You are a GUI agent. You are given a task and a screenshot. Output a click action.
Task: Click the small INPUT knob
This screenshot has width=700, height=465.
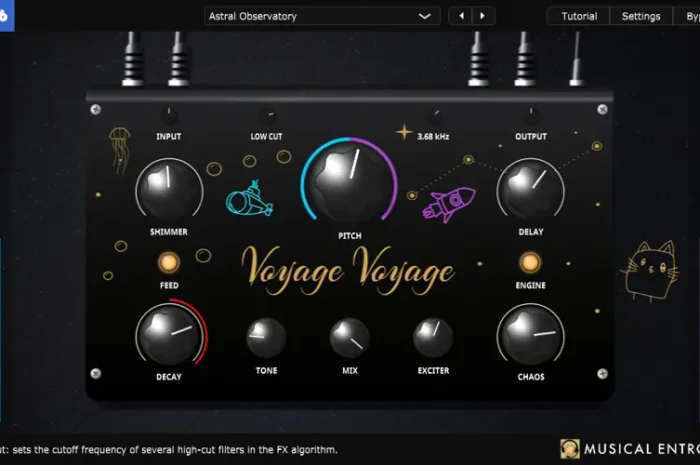coord(169,116)
